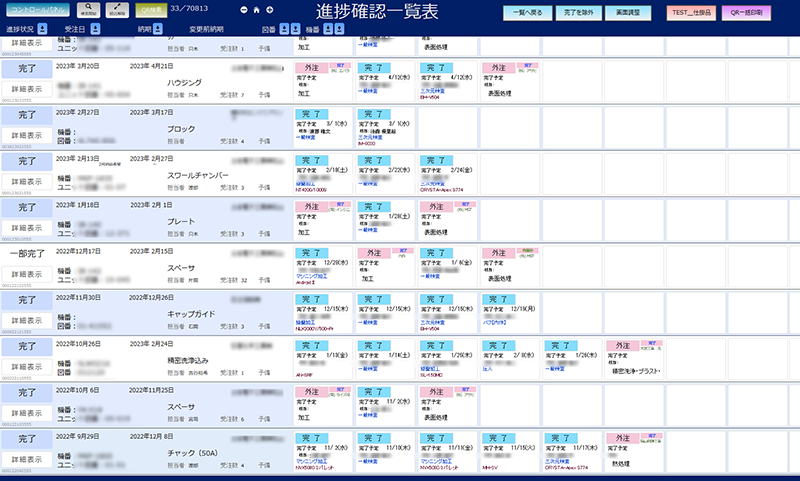Sort by 受注日 using its arrow icon
800x481 pixels.
tap(94, 29)
